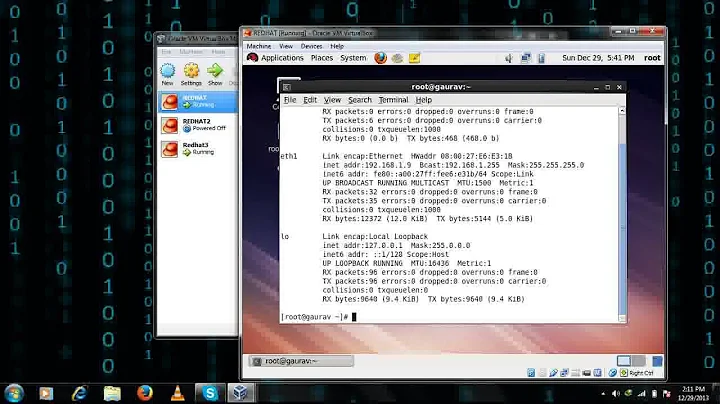Select the REDHAT running VM entry
The width and height of the screenshot is (720, 404).
pos(198,101)
